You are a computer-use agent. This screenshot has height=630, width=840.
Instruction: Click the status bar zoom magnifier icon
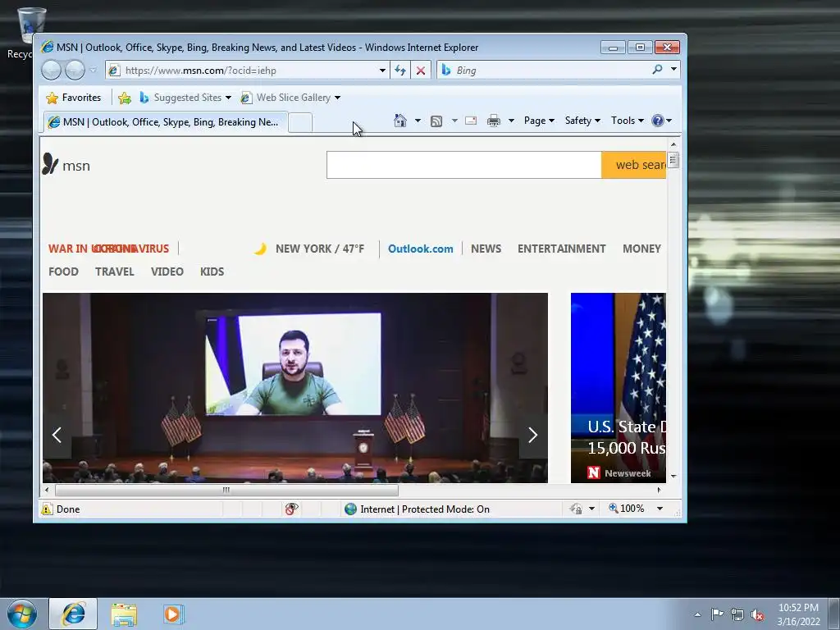pyautogui.click(x=613, y=508)
